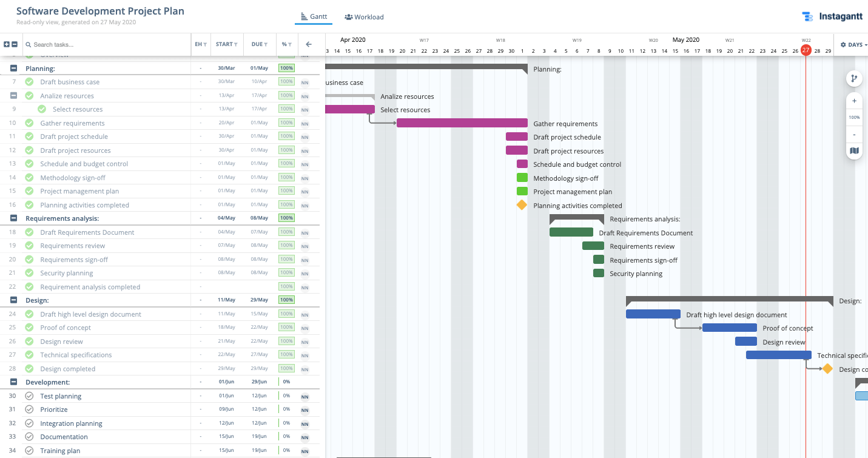Click the expand all tasks plus icon
This screenshot has height=458, width=868.
coord(7,44)
